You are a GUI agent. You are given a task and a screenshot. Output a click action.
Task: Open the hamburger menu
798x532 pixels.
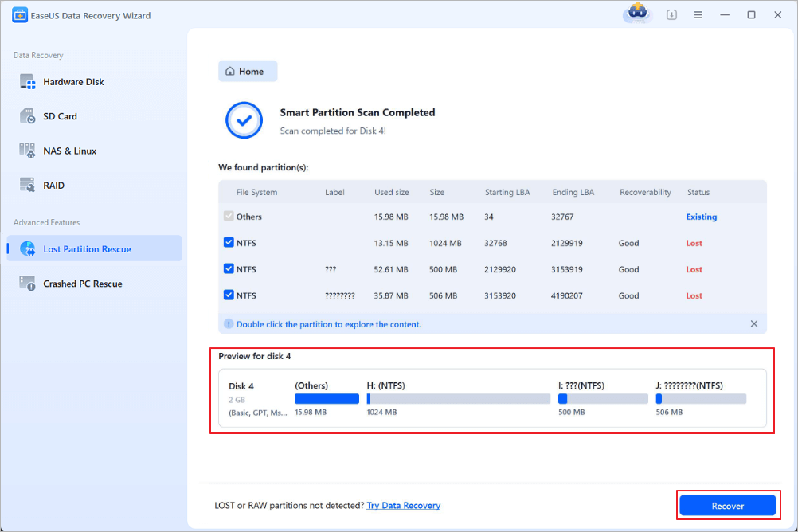click(698, 14)
